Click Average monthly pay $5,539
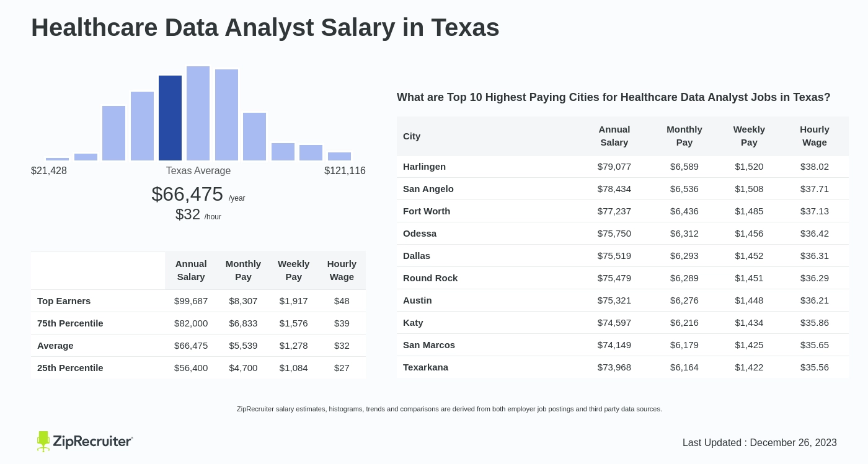The height and width of the screenshot is (464, 868). (x=243, y=345)
